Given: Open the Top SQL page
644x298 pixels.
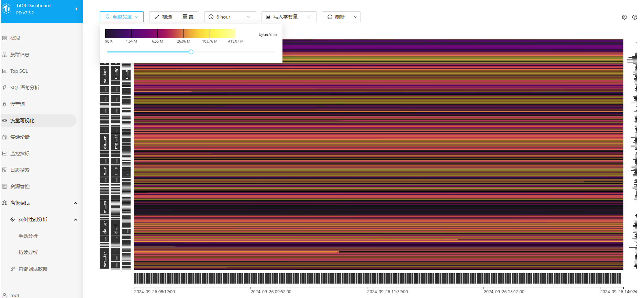Looking at the screenshot, I should click(19, 71).
